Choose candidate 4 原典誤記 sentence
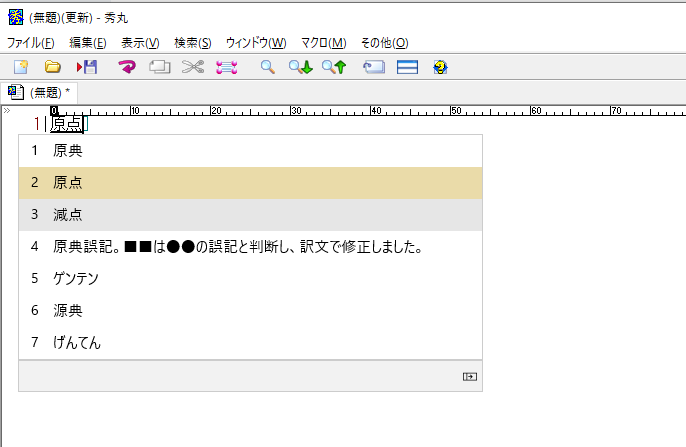The height and width of the screenshot is (447, 686). tap(250, 247)
